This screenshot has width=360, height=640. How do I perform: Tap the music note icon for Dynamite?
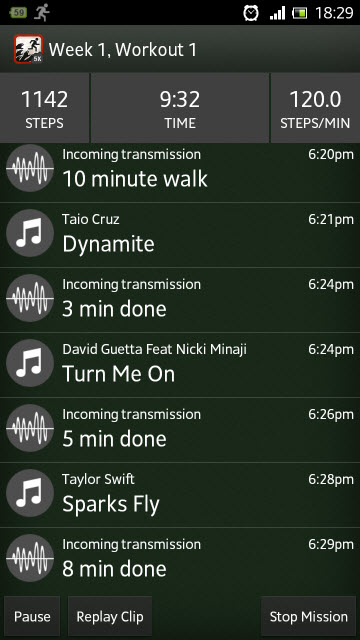[x=30, y=233]
